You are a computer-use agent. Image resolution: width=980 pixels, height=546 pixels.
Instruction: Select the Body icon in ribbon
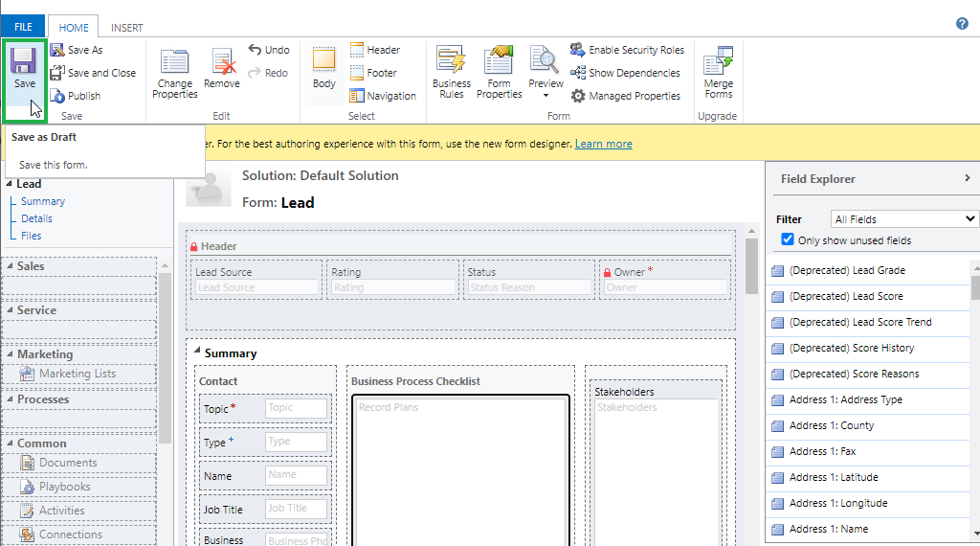coord(324,63)
